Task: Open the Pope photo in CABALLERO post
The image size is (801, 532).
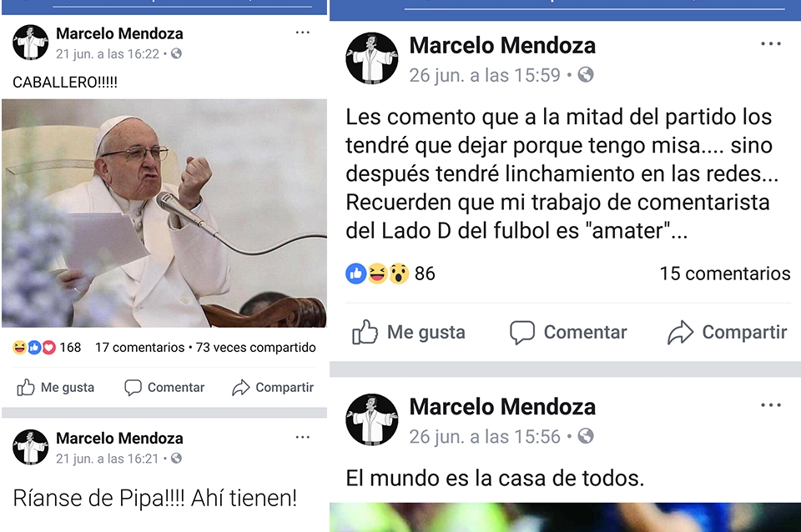Action: click(164, 213)
